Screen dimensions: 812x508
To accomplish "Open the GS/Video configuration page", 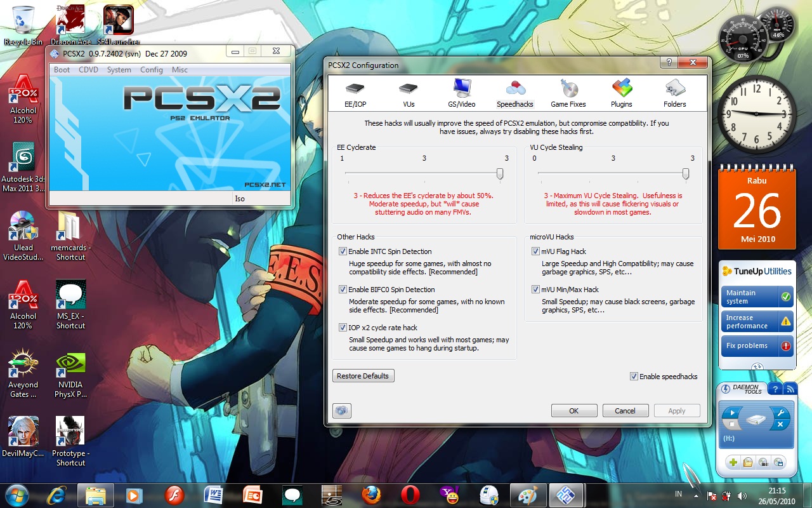I will coord(462,94).
